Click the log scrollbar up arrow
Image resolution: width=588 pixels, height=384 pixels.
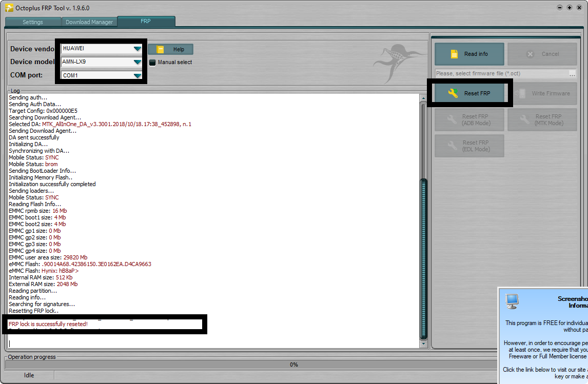click(x=423, y=98)
